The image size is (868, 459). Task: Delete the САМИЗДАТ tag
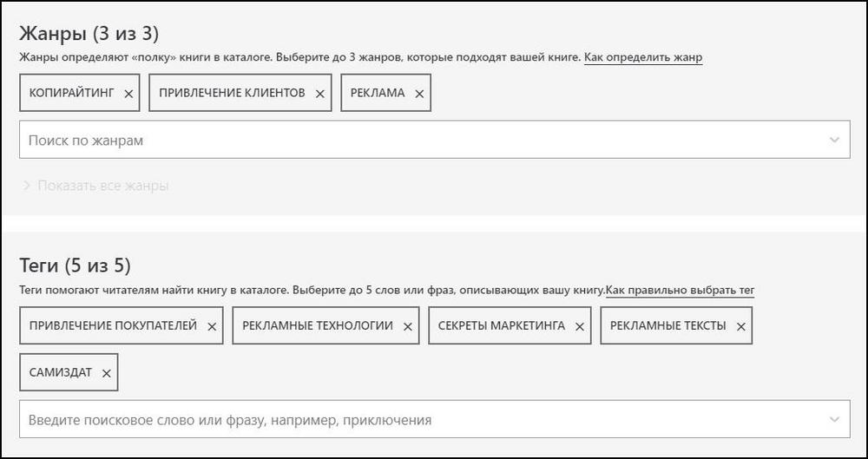click(106, 373)
